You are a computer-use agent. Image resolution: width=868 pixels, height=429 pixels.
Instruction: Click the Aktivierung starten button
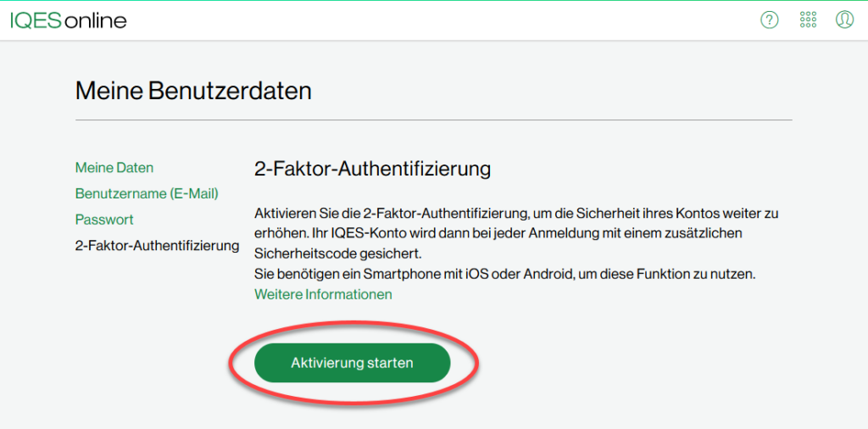pyautogui.click(x=352, y=363)
